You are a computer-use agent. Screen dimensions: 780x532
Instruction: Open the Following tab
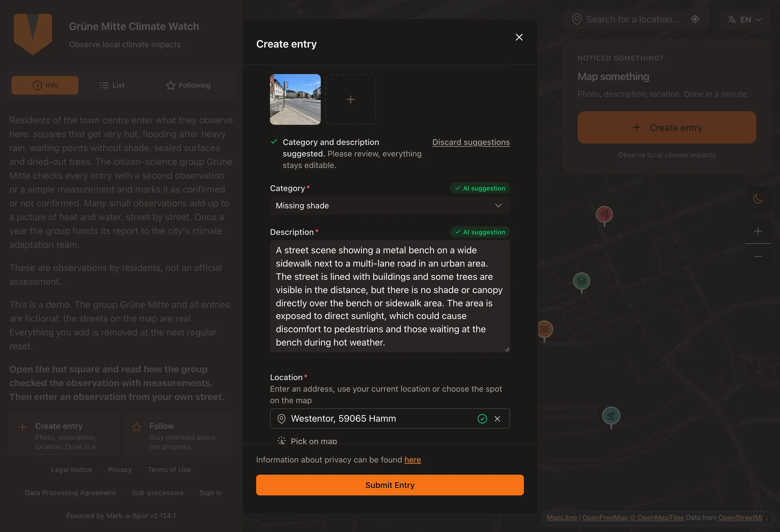[x=188, y=85]
